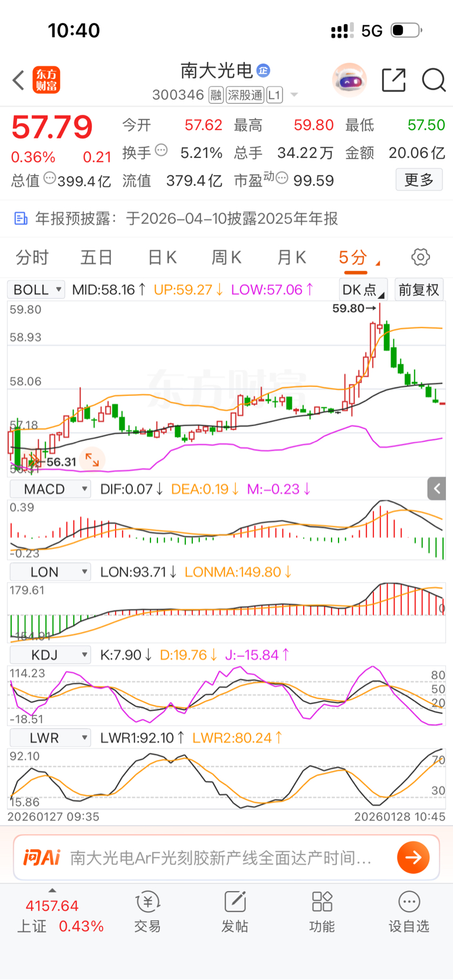The image size is (453, 980).
Task: Open 发帖 to write a post
Action: coord(235,912)
